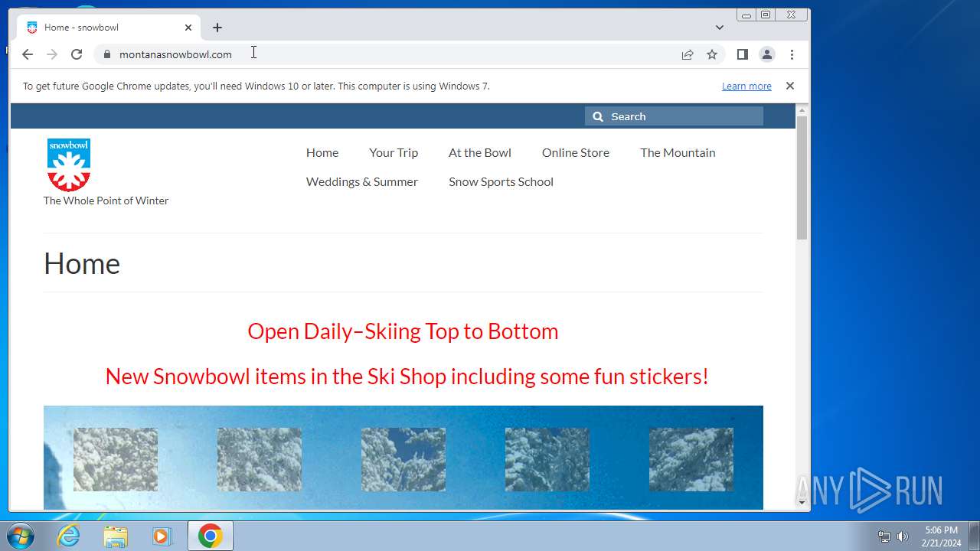Screen dimensions: 980x551
Task: Click the page scrollbar up arrow
Action: 802,110
